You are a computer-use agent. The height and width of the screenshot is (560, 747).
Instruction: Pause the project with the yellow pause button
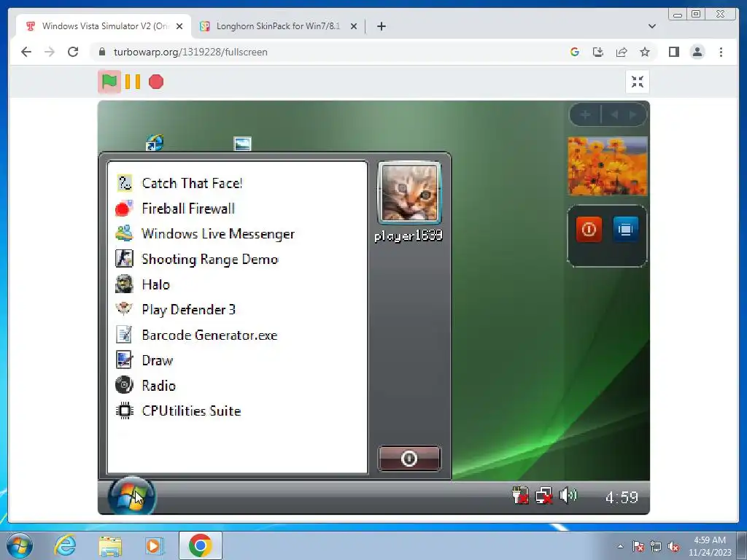click(133, 82)
